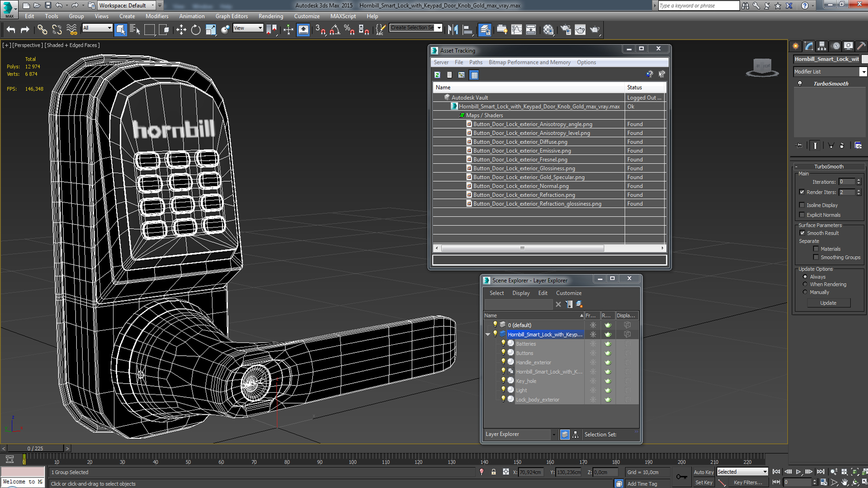Open the Hierarchy command panel tab
The width and height of the screenshot is (868, 488).
pyautogui.click(x=822, y=46)
